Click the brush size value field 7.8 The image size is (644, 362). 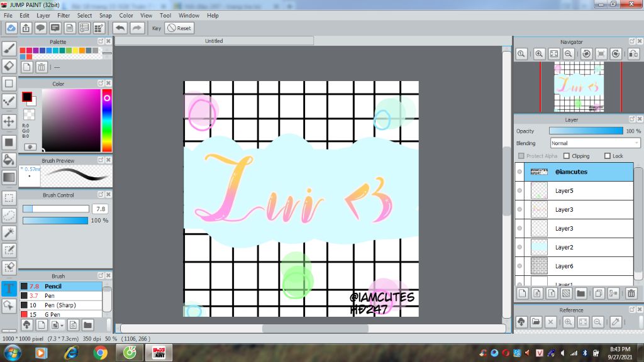(x=101, y=209)
